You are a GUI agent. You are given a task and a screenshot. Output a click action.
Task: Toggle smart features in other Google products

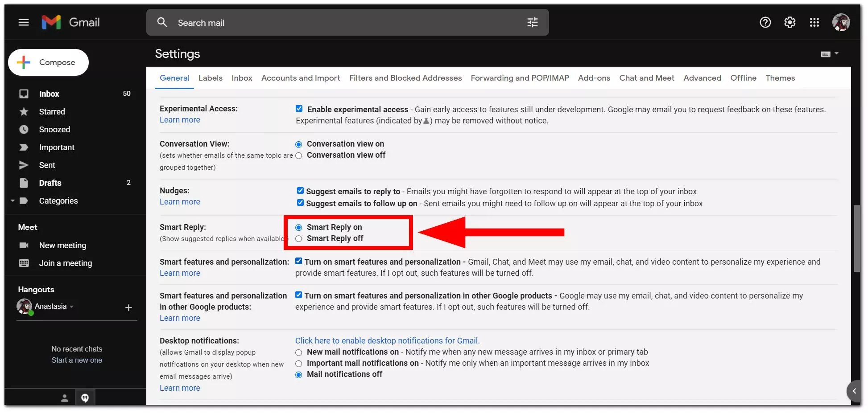299,295
